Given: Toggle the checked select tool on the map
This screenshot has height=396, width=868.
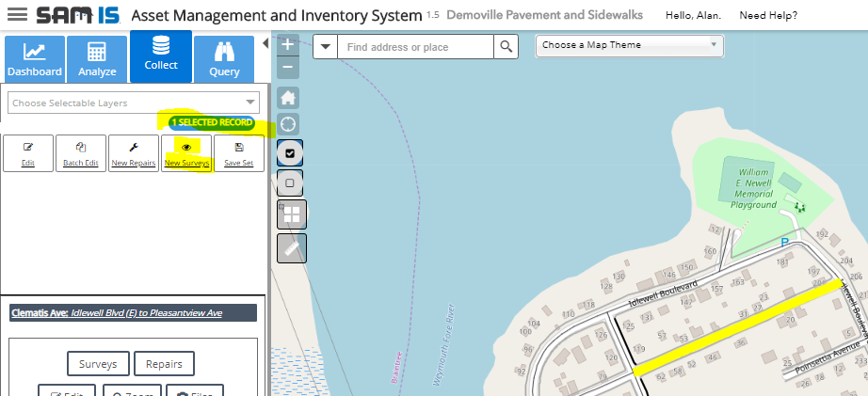Looking at the screenshot, I should pos(290,153).
